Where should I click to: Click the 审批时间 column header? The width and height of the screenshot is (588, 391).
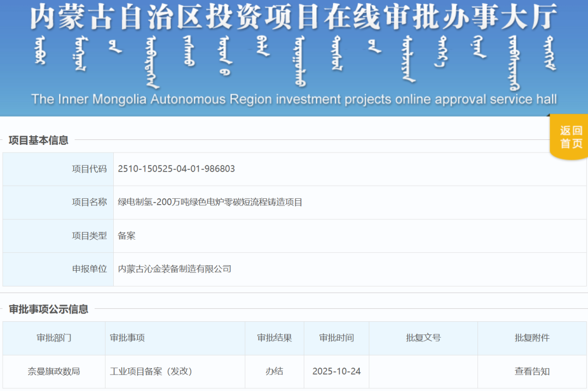(336, 338)
